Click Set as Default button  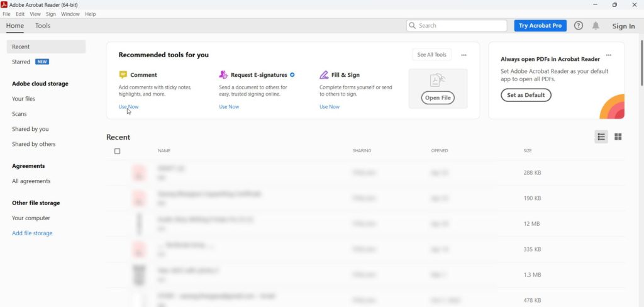[526, 95]
